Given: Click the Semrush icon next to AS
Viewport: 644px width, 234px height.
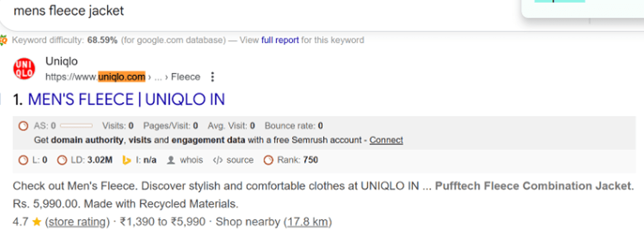Looking at the screenshot, I should 23,126.
